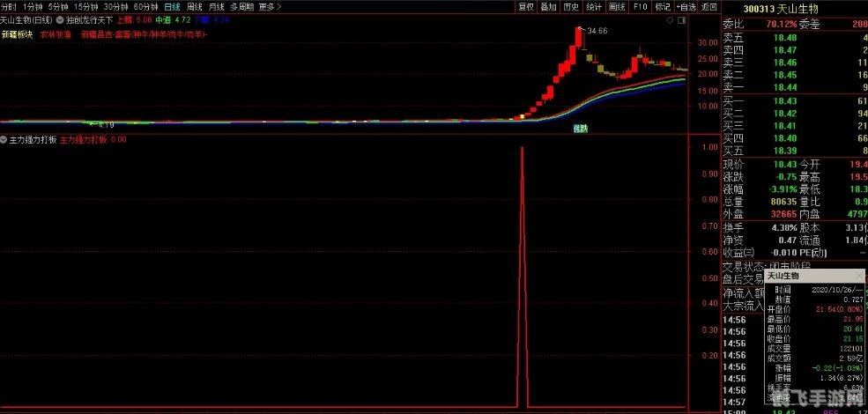Open the 新疆板块 sector link

[17, 34]
